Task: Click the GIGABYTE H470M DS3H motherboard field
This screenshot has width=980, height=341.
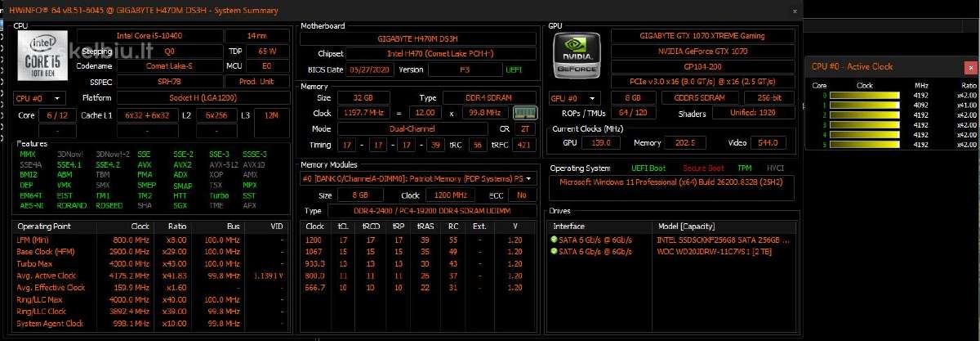Action: point(418,38)
